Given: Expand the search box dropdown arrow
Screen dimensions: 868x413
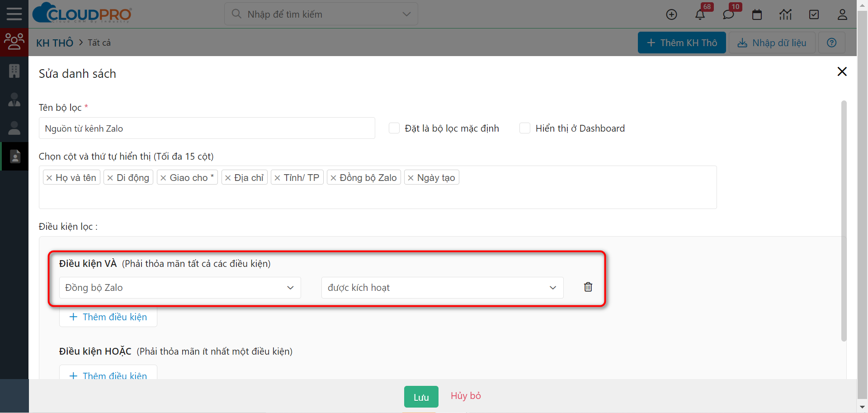Looking at the screenshot, I should 406,14.
